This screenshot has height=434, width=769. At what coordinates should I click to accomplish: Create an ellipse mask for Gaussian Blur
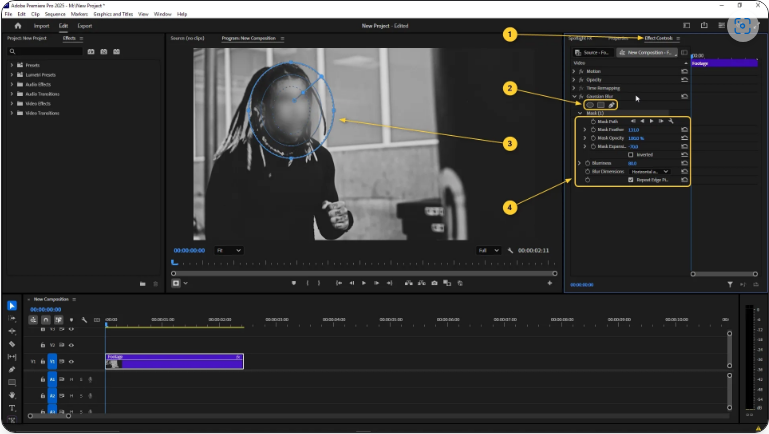(590, 105)
